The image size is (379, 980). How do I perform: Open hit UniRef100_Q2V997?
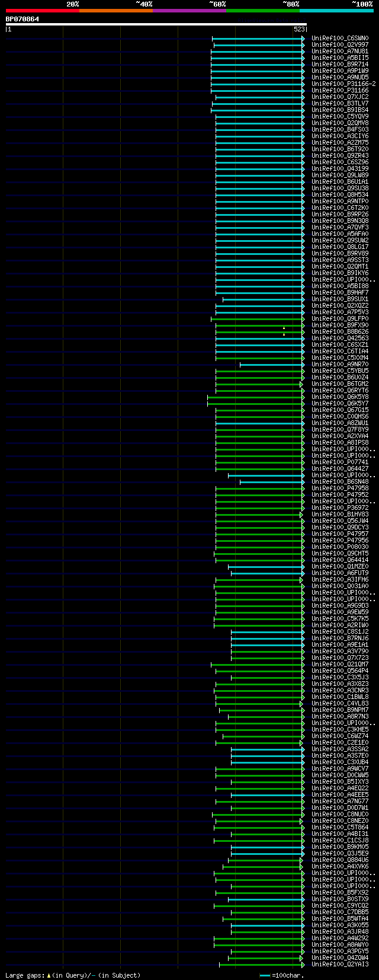(x=340, y=45)
